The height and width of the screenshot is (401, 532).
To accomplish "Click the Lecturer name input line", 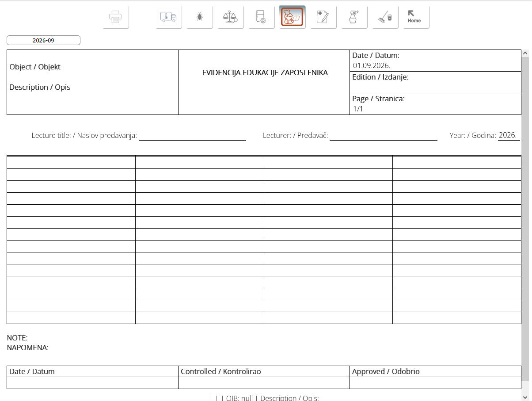I will pos(384,136).
